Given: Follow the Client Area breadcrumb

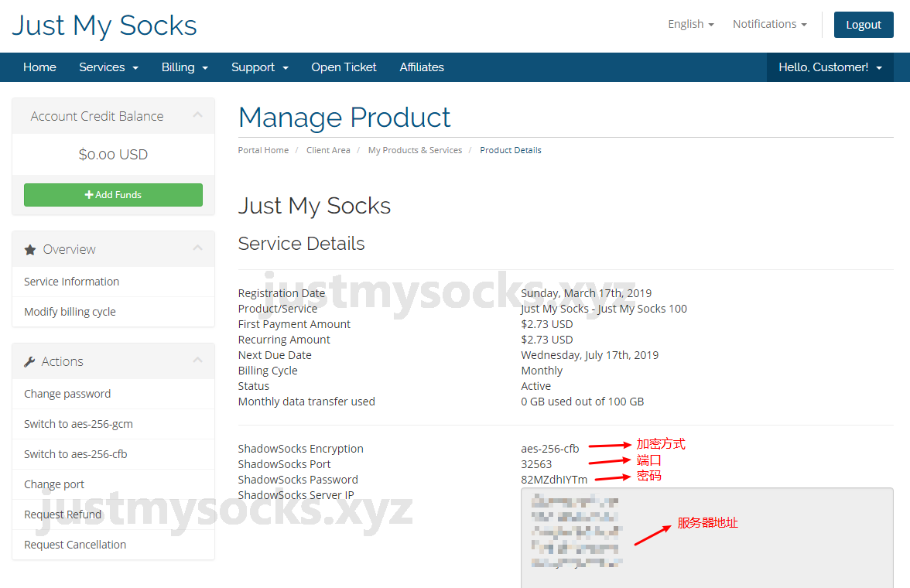Looking at the screenshot, I should tap(328, 150).
